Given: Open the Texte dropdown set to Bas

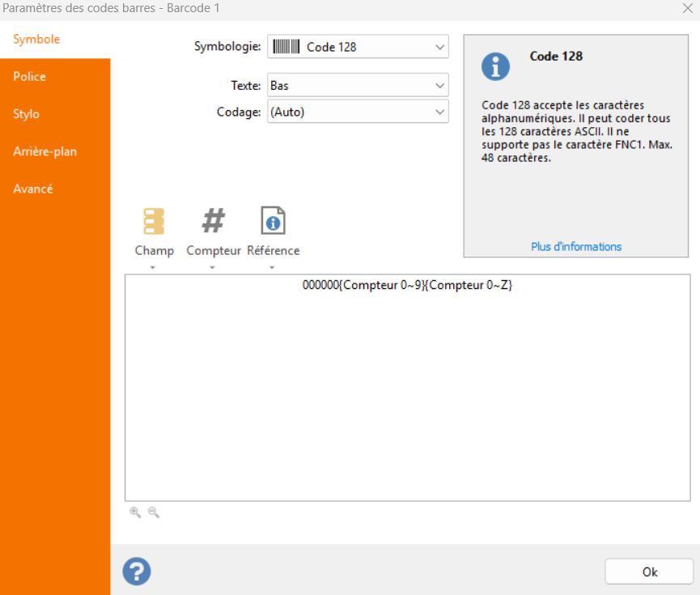Looking at the screenshot, I should coord(358,85).
